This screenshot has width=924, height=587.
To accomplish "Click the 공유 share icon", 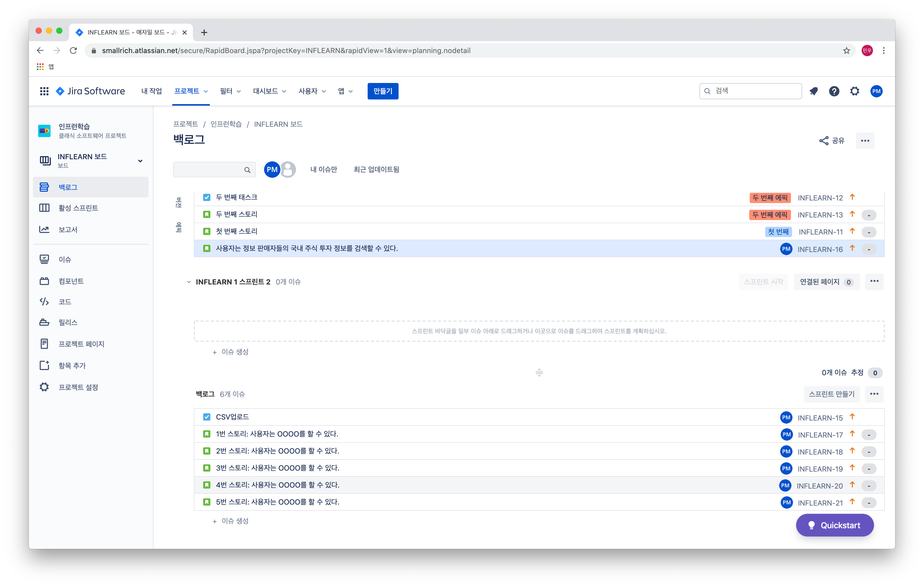I will pos(824,141).
